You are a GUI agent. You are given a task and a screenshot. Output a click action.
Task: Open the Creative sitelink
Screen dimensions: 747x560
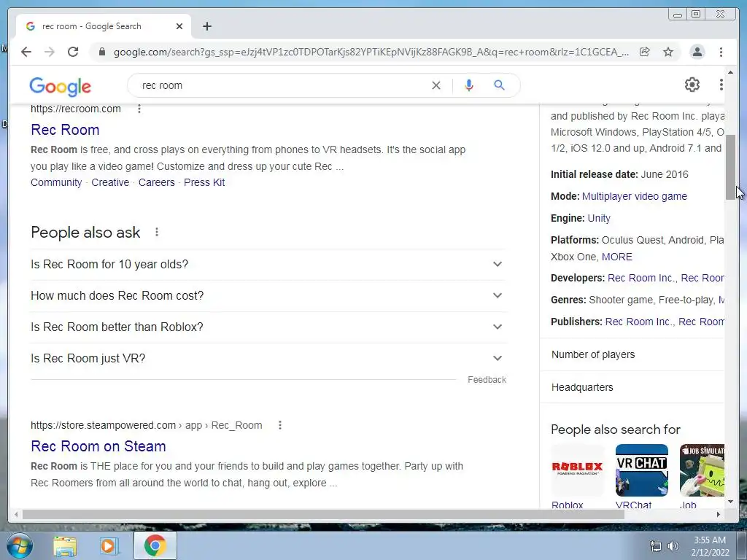110,182
